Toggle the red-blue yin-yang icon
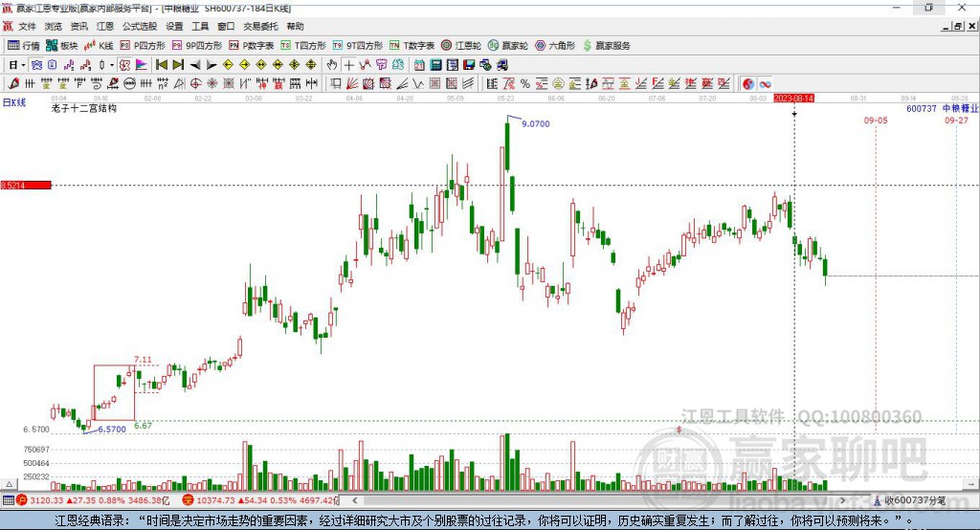 pyautogui.click(x=748, y=84)
